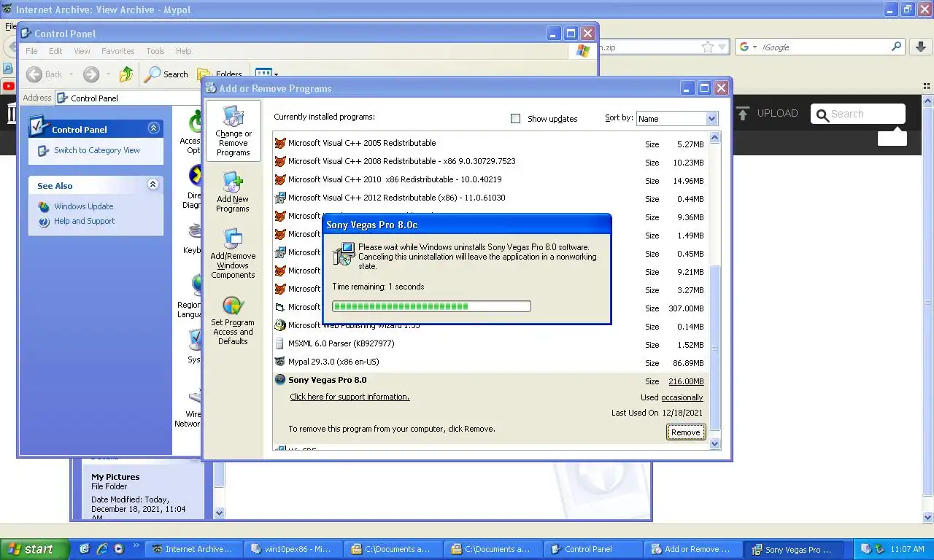
Task: Click the Start button
Action: pos(34,549)
